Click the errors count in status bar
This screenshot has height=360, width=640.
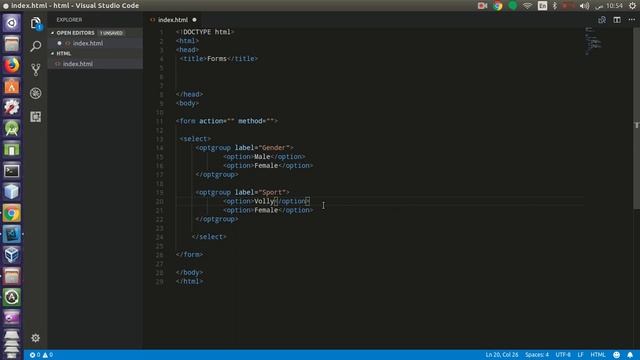coord(35,355)
